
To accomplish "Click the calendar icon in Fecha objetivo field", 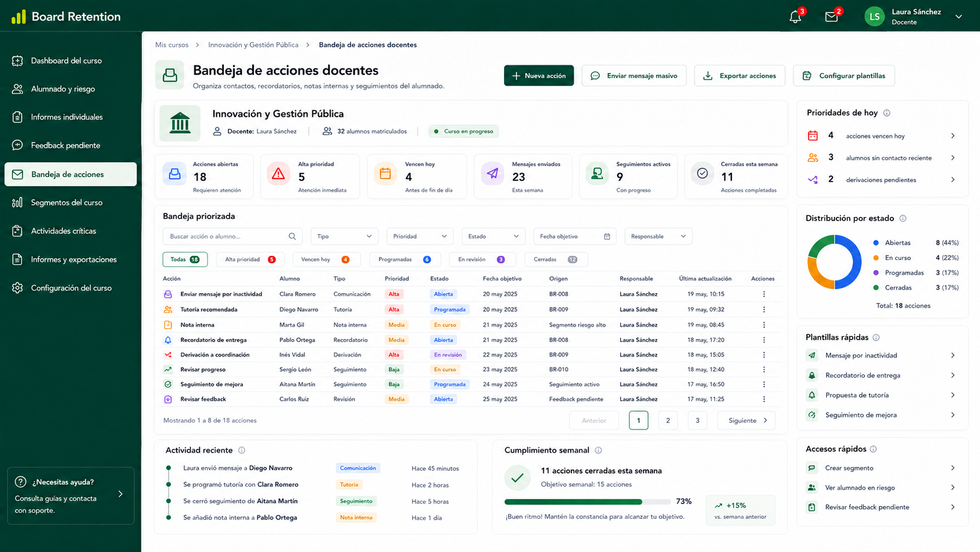I will [607, 236].
